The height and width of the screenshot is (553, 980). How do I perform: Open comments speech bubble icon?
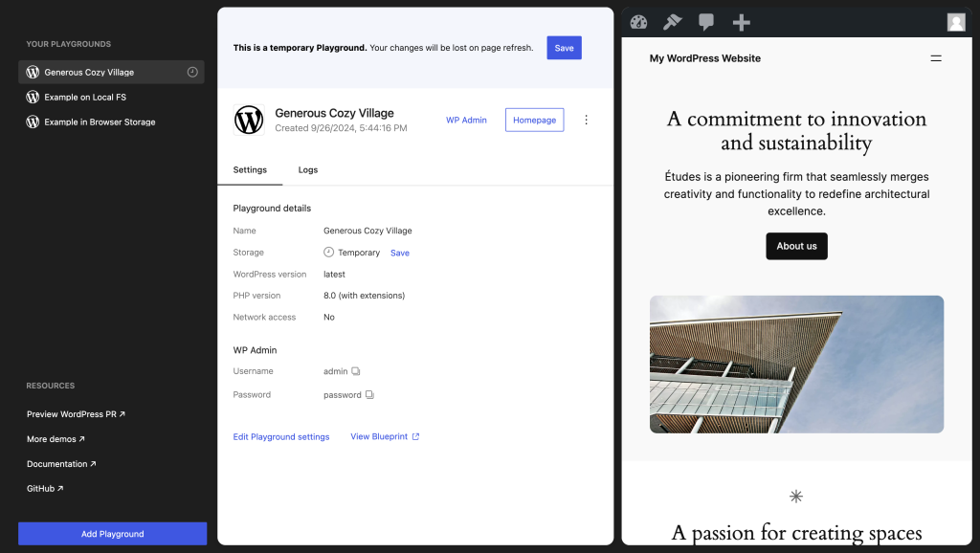point(706,23)
